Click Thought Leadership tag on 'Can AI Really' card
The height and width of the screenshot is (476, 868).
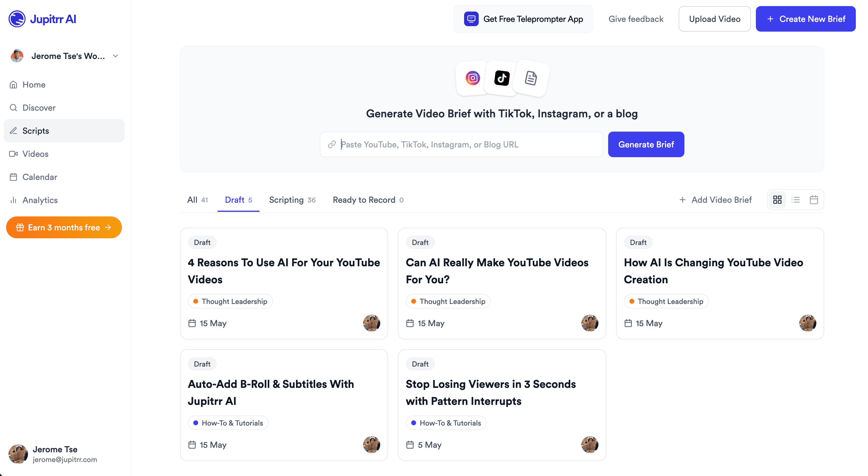click(x=449, y=302)
